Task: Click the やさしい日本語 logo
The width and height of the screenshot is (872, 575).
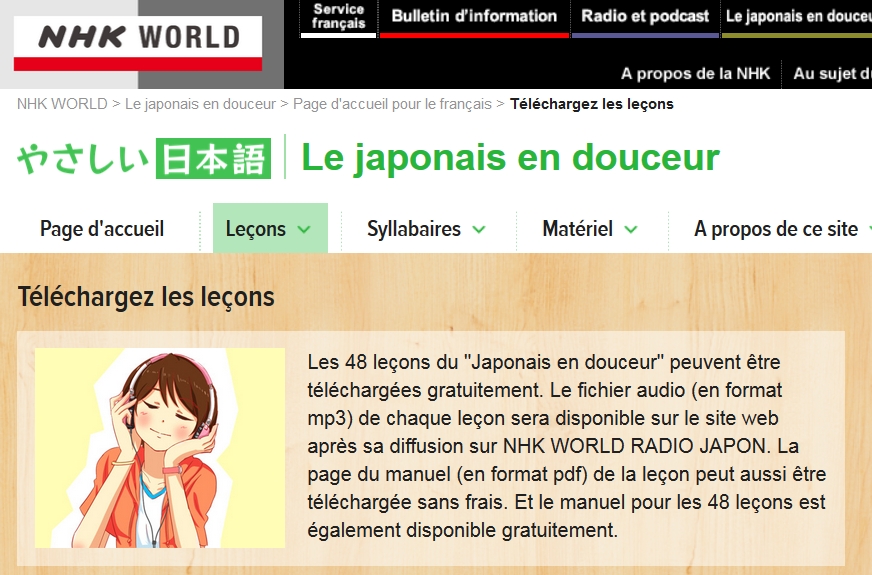Action: 143,159
